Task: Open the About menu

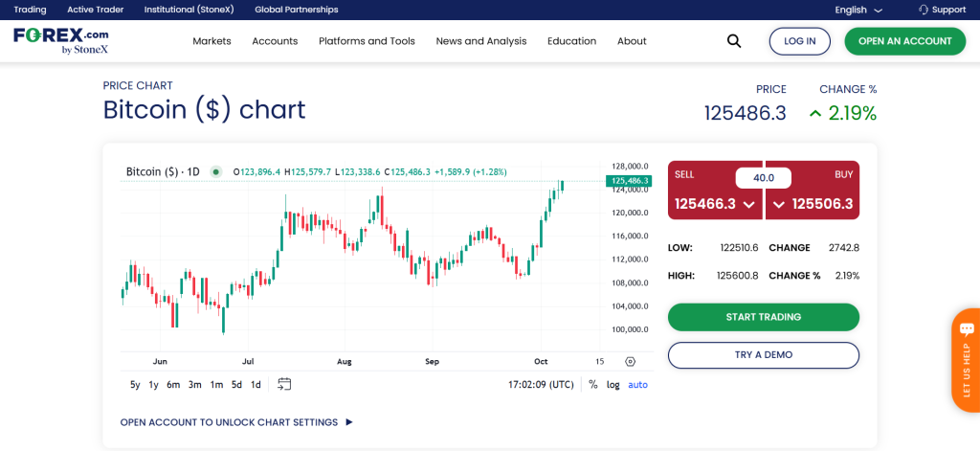Action: (632, 41)
